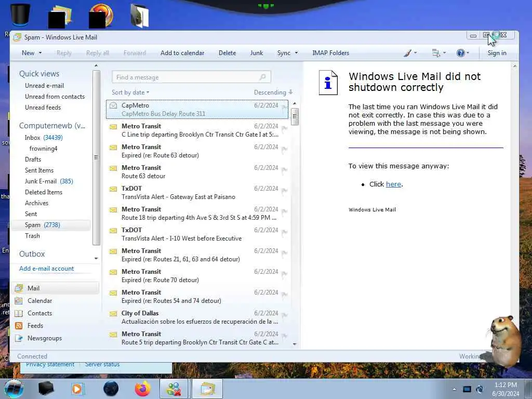Select the Spam folder
The image size is (532, 399).
51,225
